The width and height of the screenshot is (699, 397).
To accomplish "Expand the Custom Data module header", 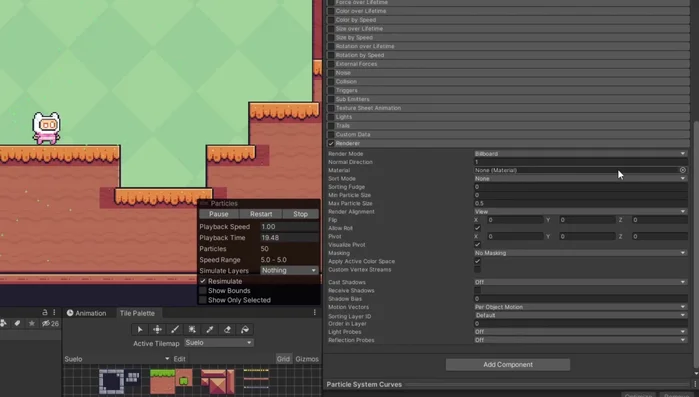I will tap(508, 135).
